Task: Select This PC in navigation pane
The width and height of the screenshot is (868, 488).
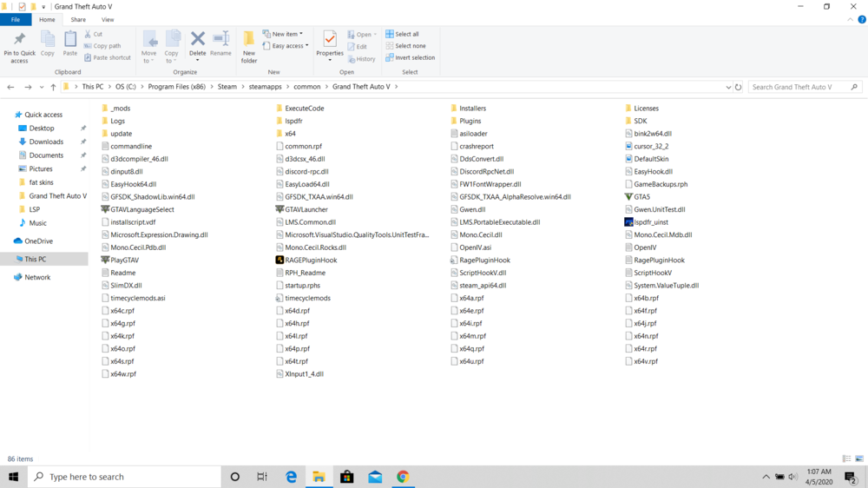Action: click(35, 260)
